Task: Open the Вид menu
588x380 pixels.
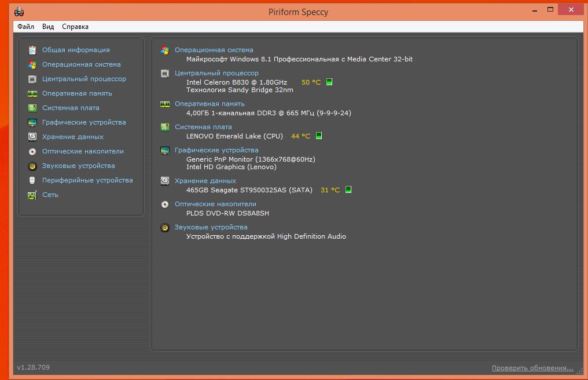Action: (x=48, y=27)
